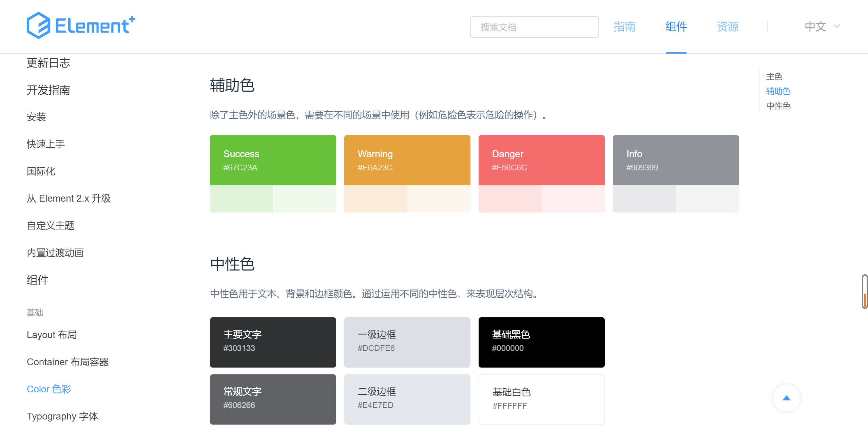This screenshot has width=868, height=429.
Task: Select the 组件 top navigation tab
Action: 676,26
